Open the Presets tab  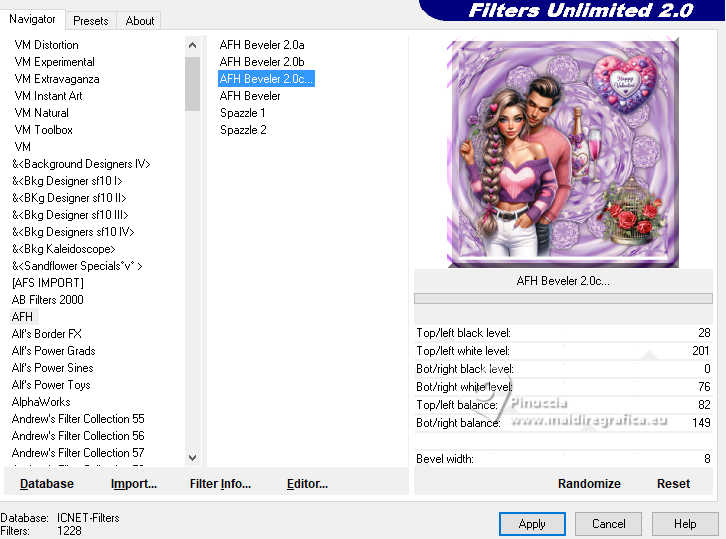[91, 21]
